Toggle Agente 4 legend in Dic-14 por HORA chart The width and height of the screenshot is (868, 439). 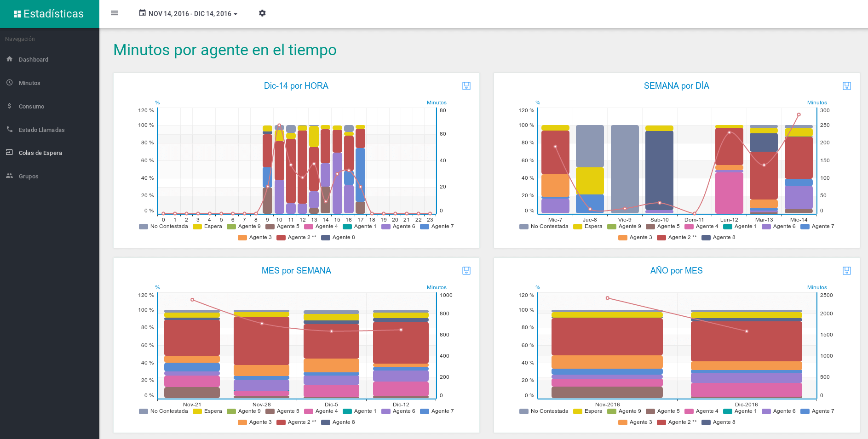tap(321, 226)
